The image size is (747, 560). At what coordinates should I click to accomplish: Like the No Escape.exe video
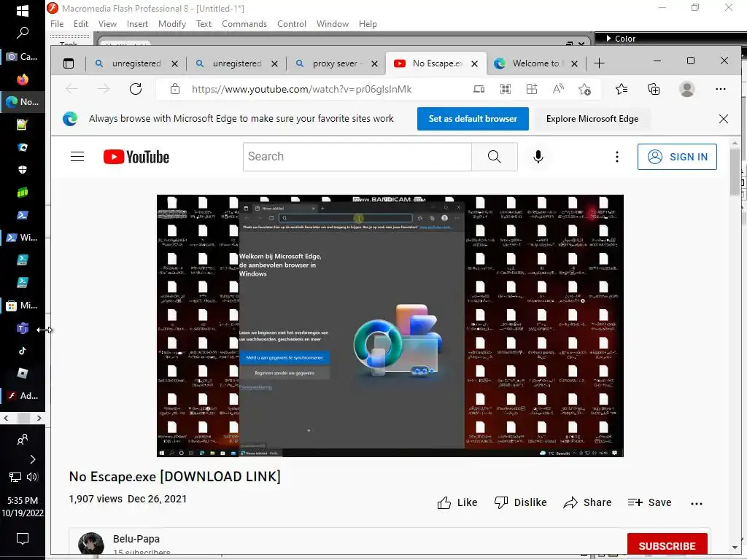457,502
